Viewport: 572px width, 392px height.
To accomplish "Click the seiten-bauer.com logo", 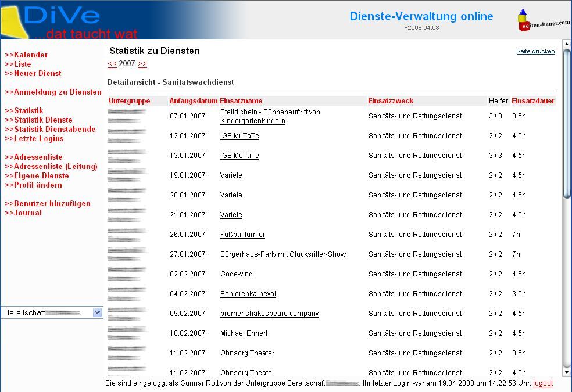I will coord(543,20).
